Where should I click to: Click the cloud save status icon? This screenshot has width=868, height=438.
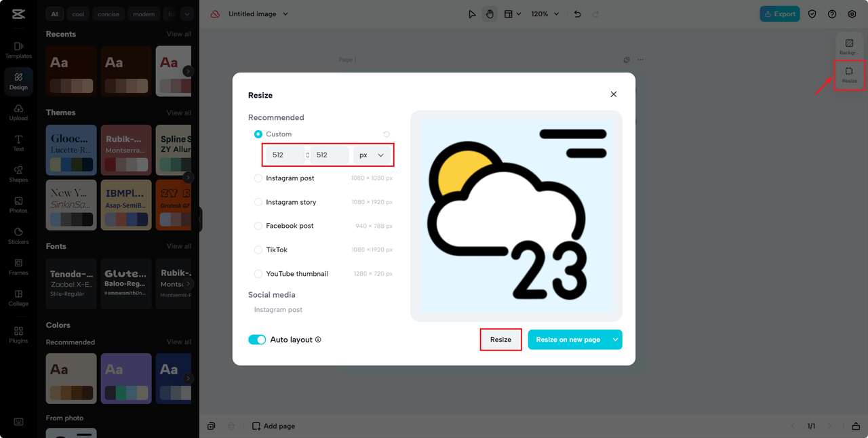coord(215,14)
